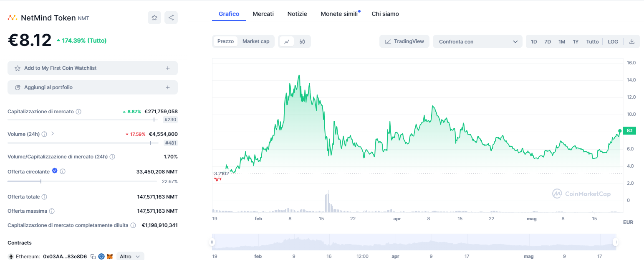Enable LOG scale on chart
644x260 pixels.
coord(613,41)
